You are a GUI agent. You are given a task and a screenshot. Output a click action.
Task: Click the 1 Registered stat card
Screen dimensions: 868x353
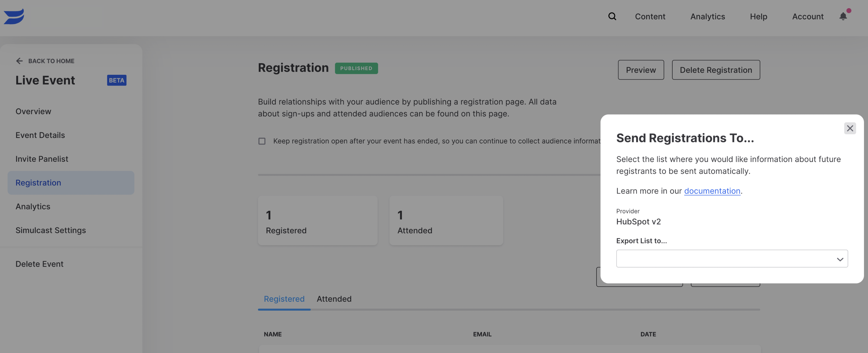(x=318, y=220)
